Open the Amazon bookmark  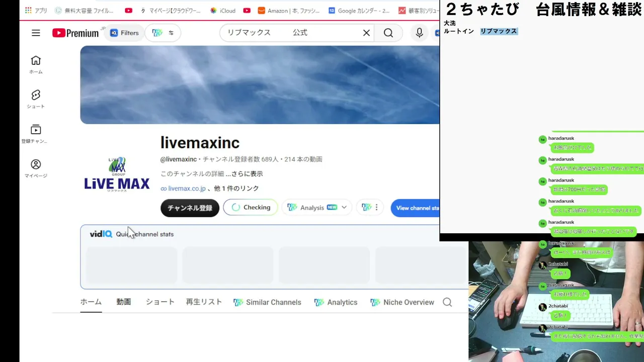tap(289, 11)
